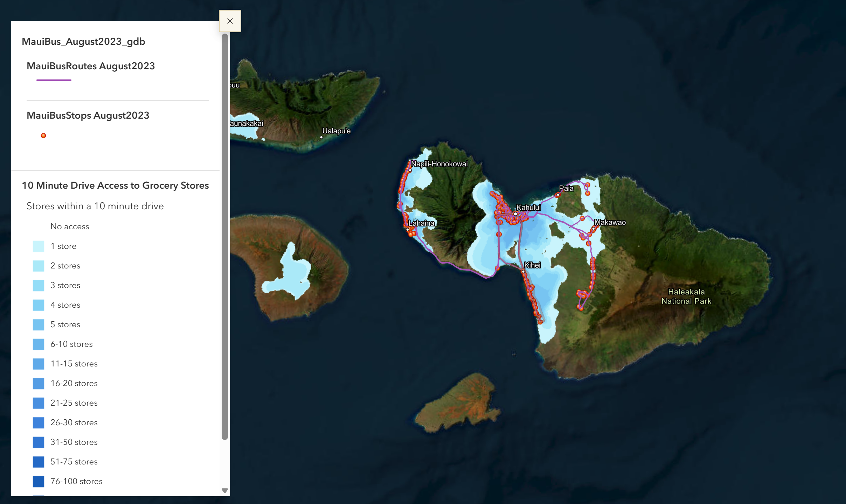Select the MauiBusRoutes August2023 legend heading
The image size is (846, 504).
click(x=91, y=66)
